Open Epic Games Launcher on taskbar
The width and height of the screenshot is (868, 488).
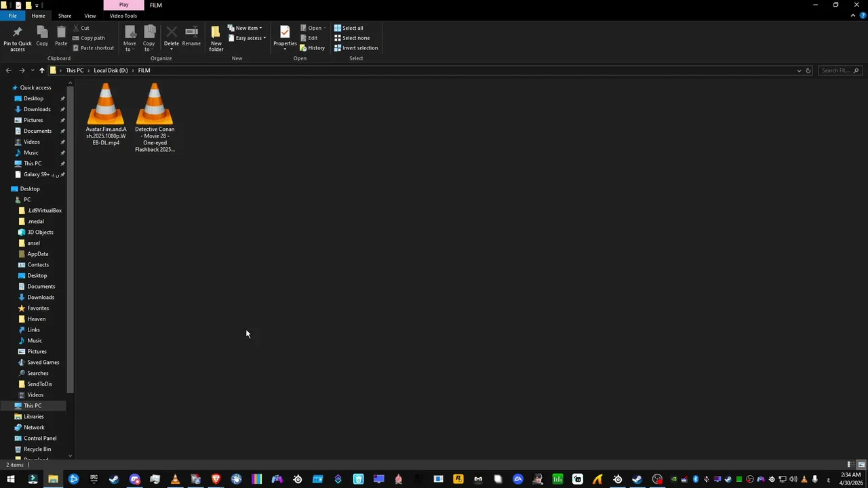pos(94,479)
